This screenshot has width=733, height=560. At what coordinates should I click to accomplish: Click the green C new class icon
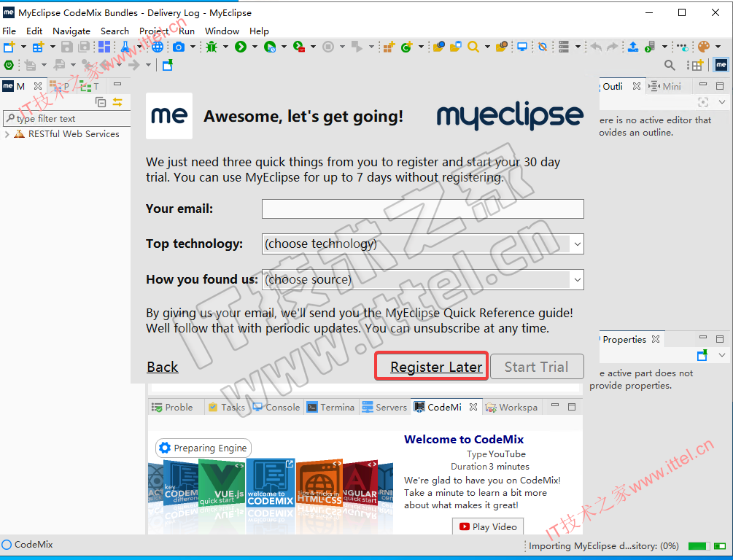pyautogui.click(x=406, y=47)
